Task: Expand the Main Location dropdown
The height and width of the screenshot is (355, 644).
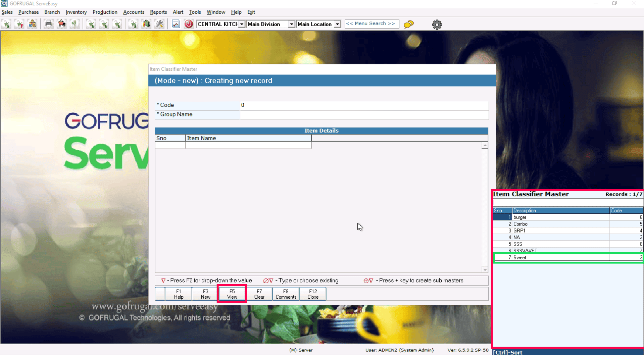Action: (337, 24)
